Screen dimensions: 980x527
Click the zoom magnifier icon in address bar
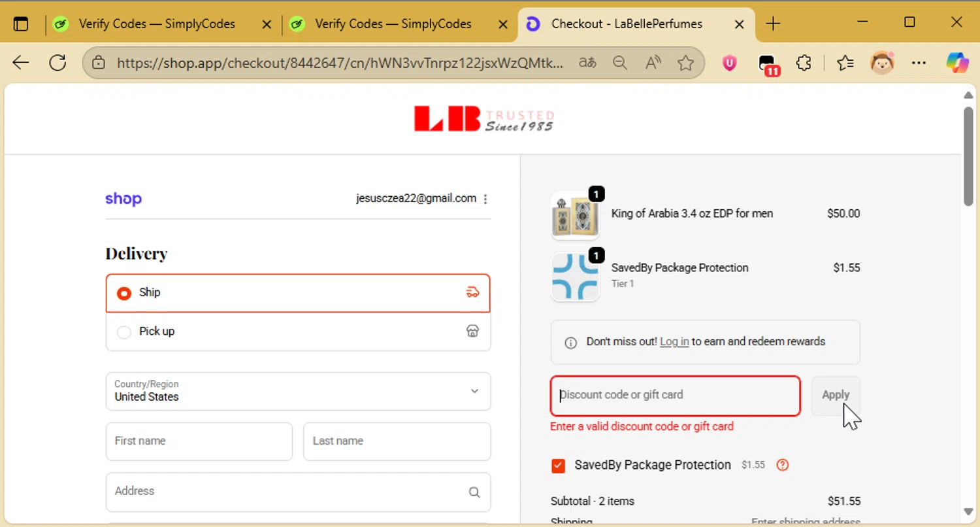point(619,63)
